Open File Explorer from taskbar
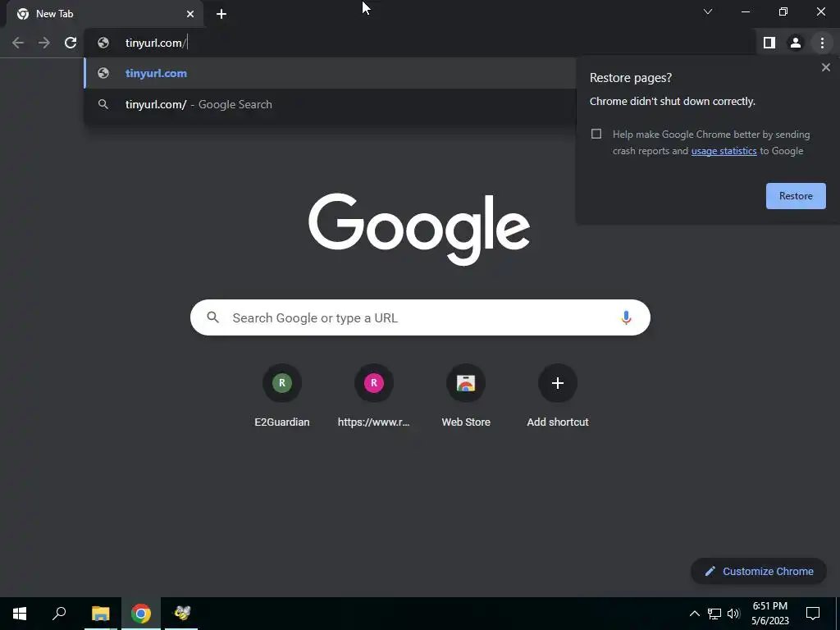Viewport: 840px width, 630px height. tap(100, 614)
